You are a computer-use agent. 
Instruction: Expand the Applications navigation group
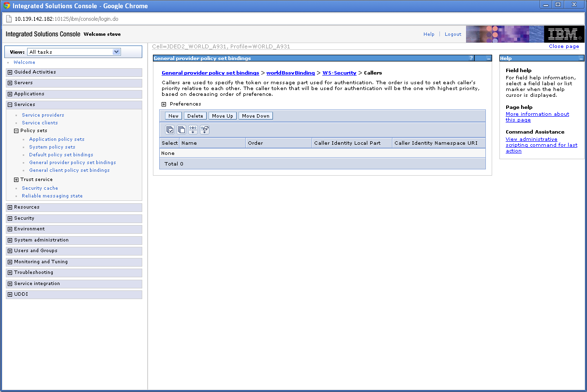pos(10,94)
